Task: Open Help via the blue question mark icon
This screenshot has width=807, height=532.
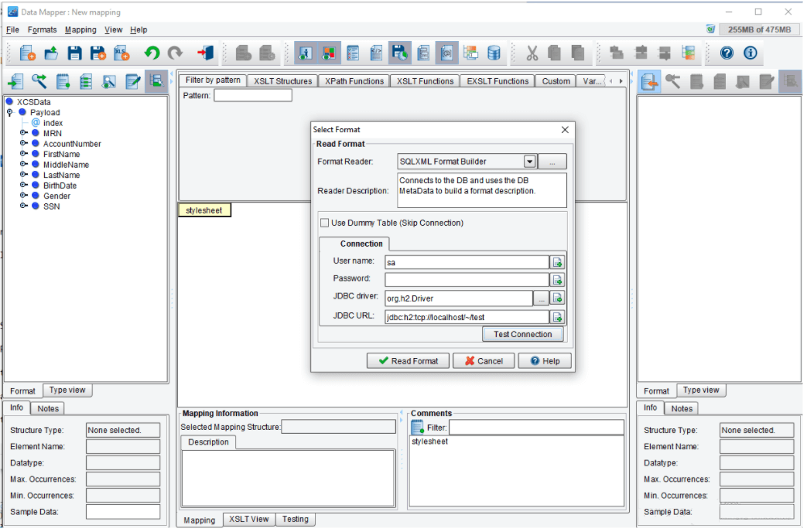Action: click(727, 53)
